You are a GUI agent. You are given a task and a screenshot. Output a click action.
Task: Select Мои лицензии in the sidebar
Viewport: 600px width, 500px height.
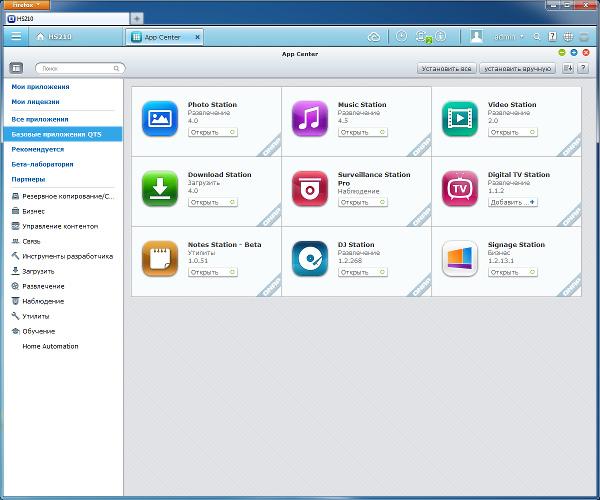tap(35, 102)
